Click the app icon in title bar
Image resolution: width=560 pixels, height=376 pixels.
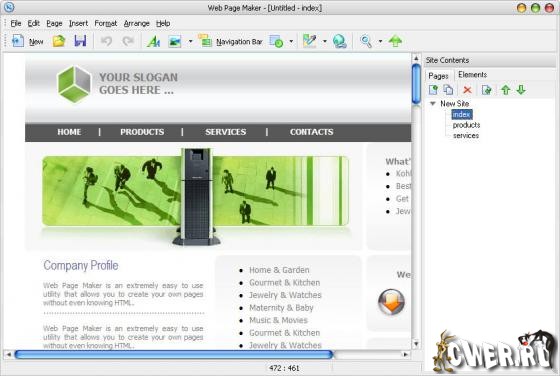(9, 7)
